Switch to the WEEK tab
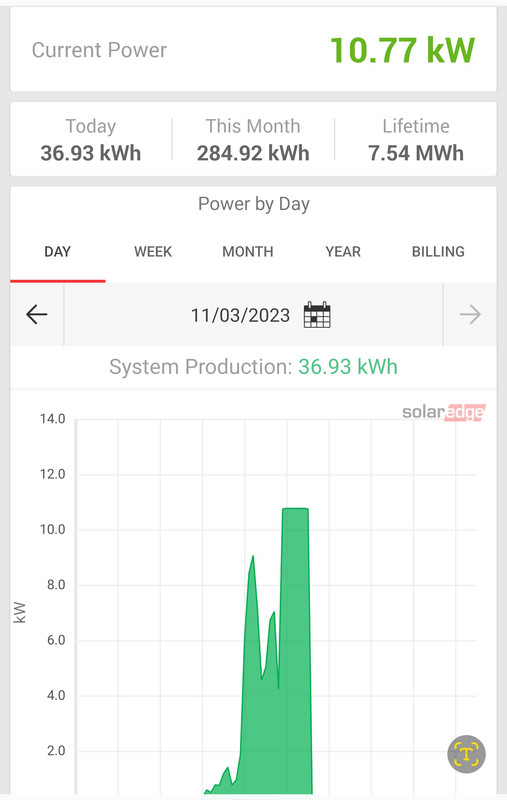 tap(153, 252)
